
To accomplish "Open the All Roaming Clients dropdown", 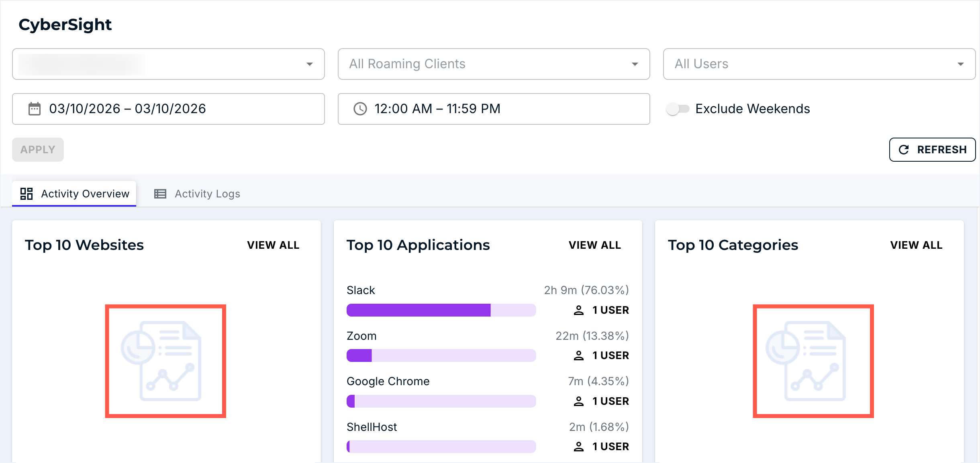I will pos(494,64).
